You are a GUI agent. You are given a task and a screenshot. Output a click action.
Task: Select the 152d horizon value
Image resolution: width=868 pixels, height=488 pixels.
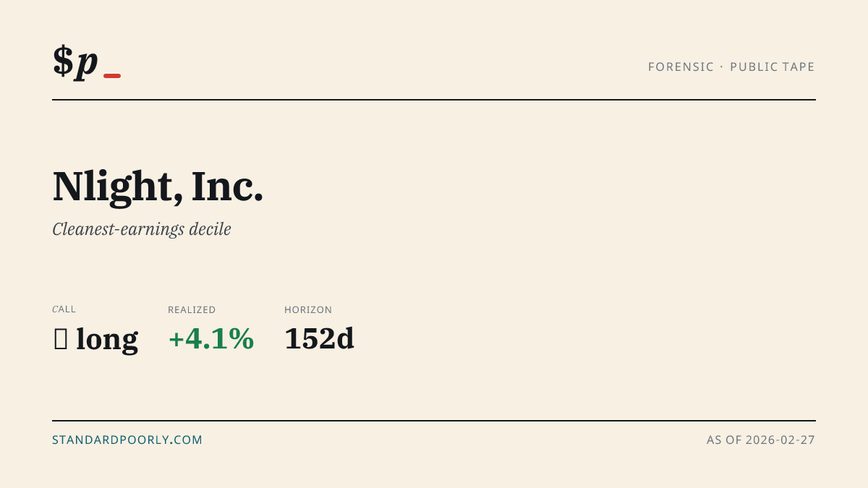tap(319, 339)
